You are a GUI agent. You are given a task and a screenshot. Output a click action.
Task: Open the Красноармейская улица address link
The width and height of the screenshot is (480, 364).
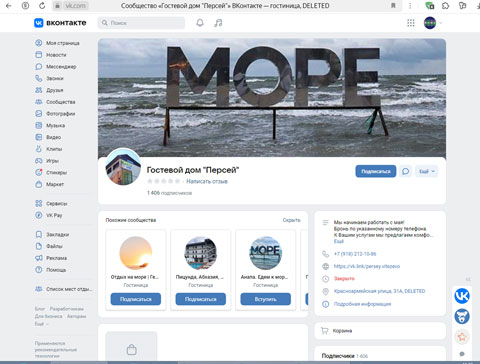pyautogui.click(x=379, y=291)
